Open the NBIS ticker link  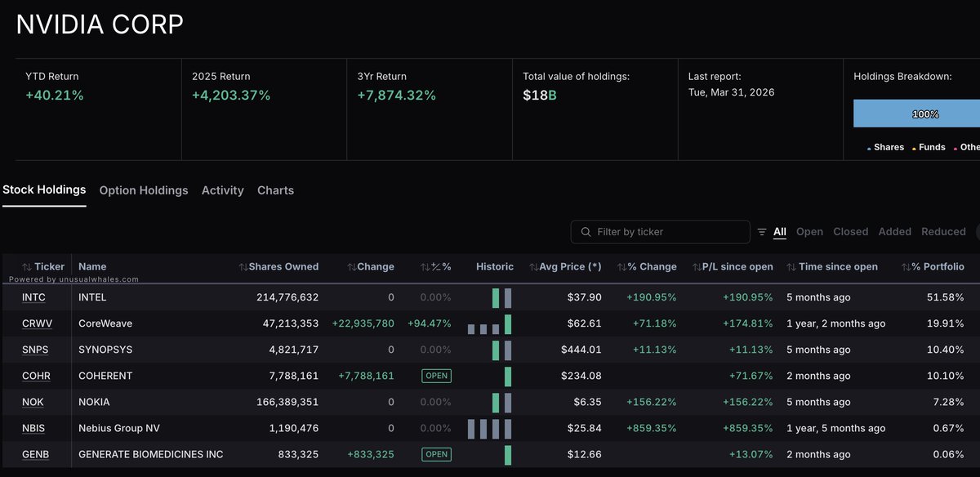pos(35,429)
